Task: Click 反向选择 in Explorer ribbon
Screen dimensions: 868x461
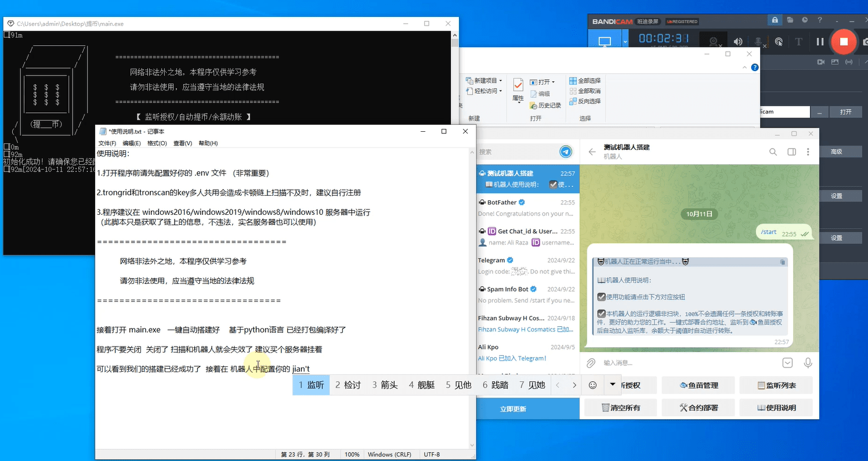Action: point(585,101)
